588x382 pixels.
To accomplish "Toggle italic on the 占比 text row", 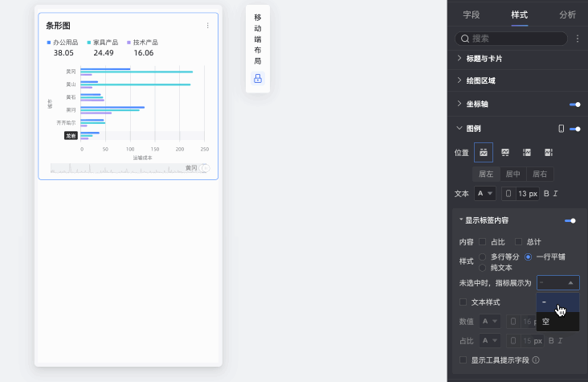I will point(560,341).
